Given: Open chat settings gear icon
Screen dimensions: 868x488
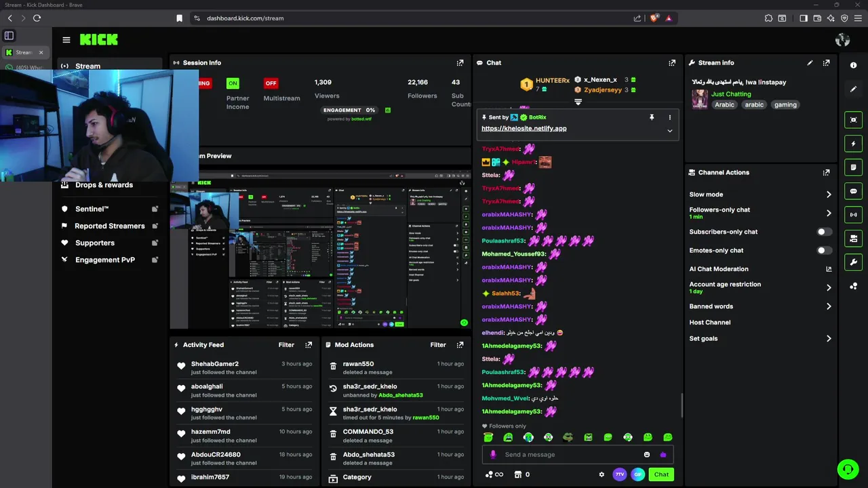Looking at the screenshot, I should pyautogui.click(x=601, y=474).
